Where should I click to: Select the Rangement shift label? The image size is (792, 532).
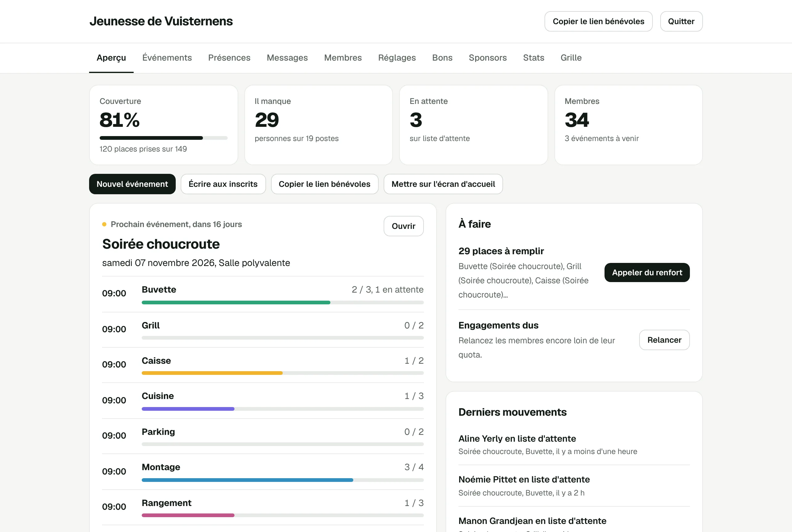pyautogui.click(x=167, y=503)
